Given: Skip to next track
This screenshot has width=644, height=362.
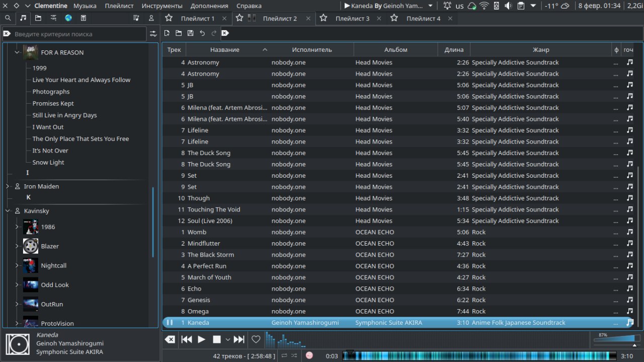Looking at the screenshot, I should tap(239, 339).
